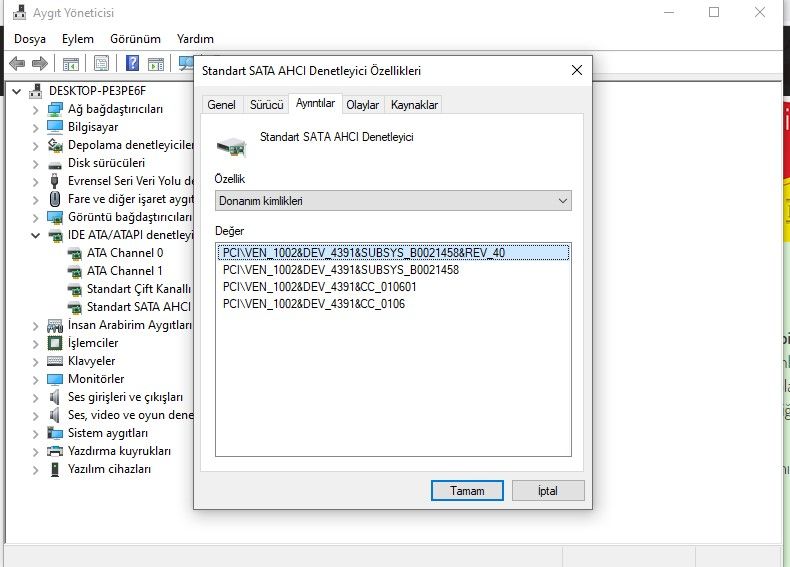Open the Eylem menu

(78, 39)
